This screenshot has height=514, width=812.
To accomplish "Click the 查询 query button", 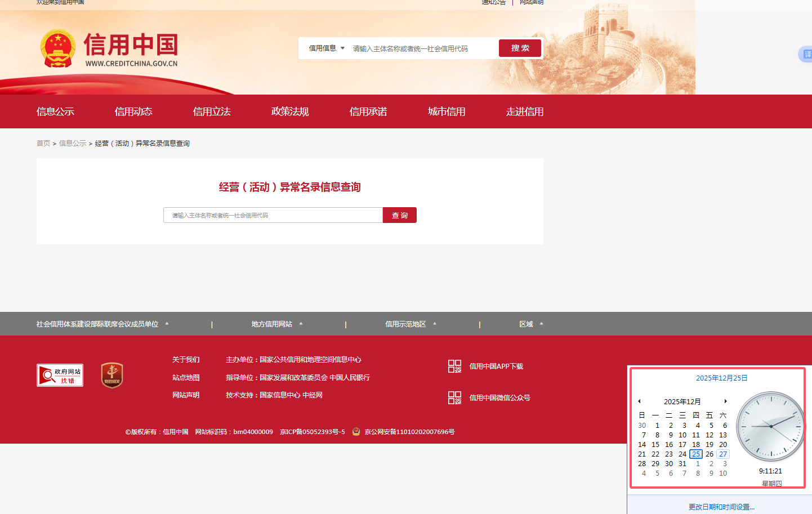I will pos(399,215).
